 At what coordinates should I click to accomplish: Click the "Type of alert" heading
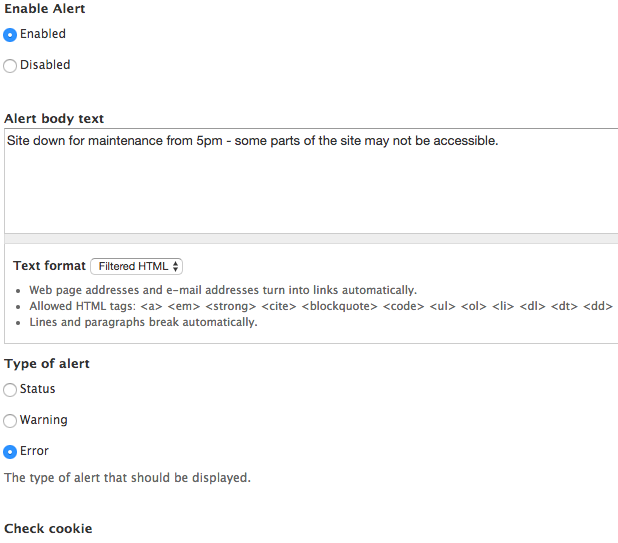[47, 364]
